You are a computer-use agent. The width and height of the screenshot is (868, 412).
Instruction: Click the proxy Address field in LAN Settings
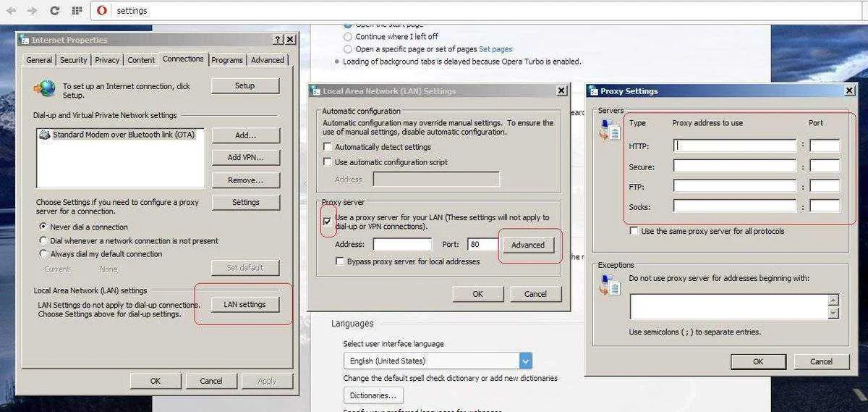pyautogui.click(x=402, y=245)
